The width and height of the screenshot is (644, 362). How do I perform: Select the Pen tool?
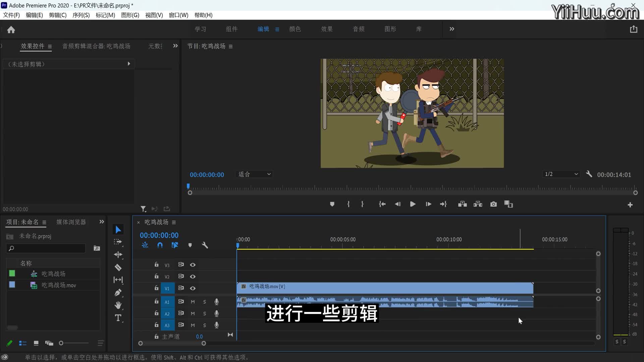click(x=118, y=293)
